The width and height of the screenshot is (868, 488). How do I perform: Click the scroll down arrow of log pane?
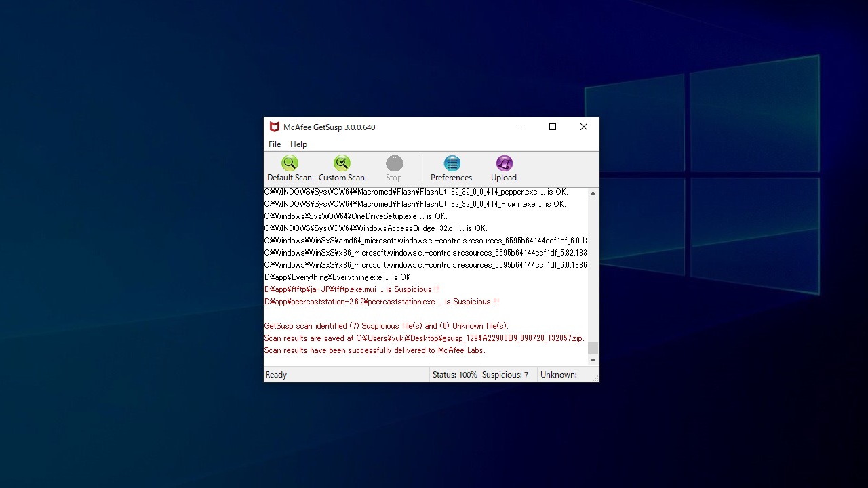tap(593, 360)
